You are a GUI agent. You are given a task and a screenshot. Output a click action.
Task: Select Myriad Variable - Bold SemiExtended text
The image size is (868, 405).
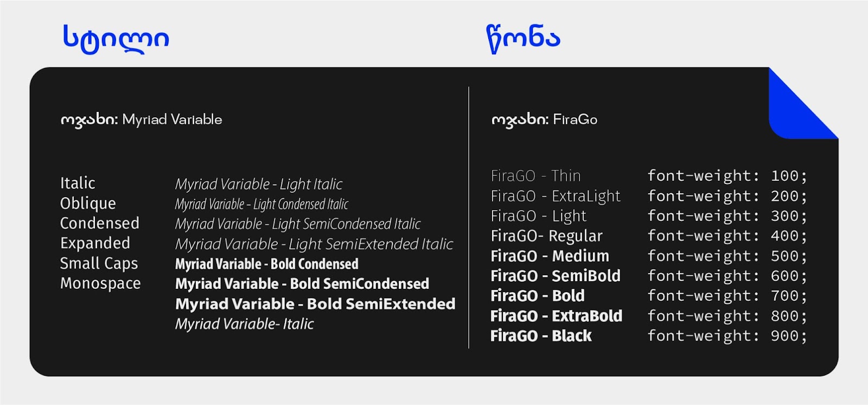pos(315,304)
